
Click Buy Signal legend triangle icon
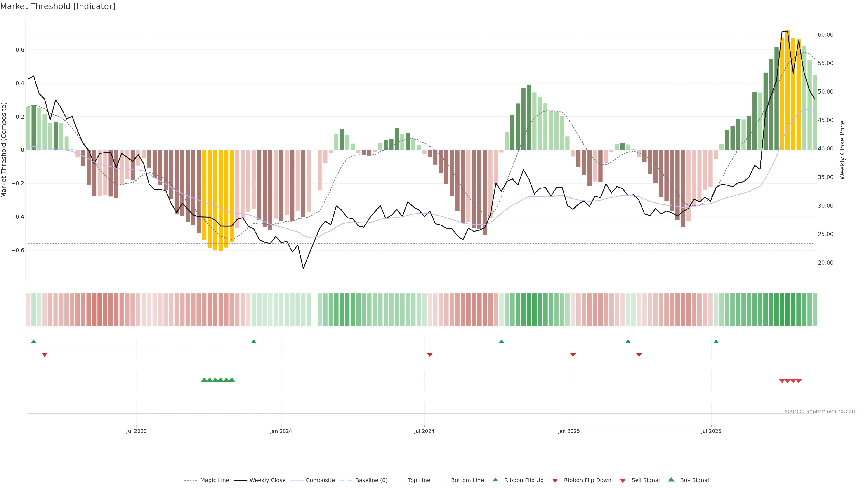tap(671, 480)
